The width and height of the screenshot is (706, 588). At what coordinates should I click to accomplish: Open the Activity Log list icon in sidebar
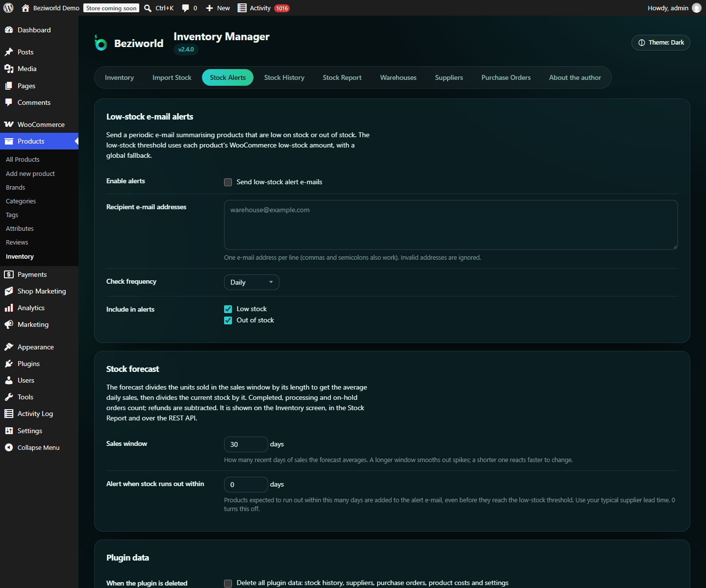tap(9, 414)
